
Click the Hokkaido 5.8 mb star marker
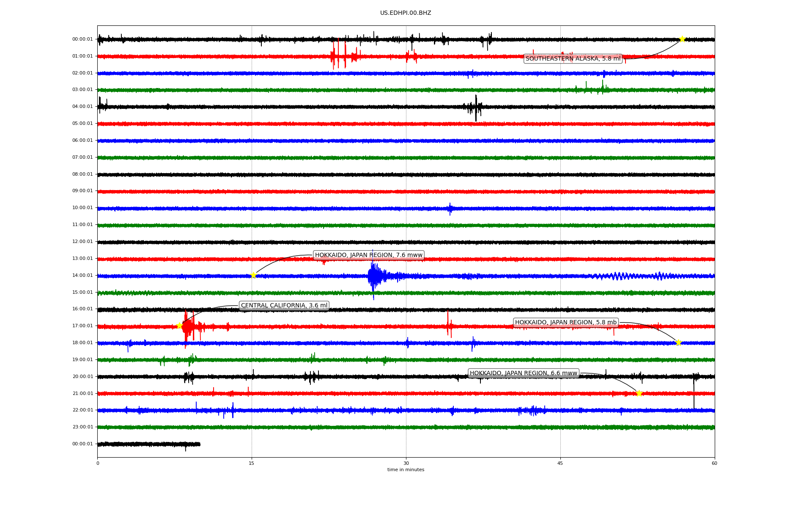[678, 342]
